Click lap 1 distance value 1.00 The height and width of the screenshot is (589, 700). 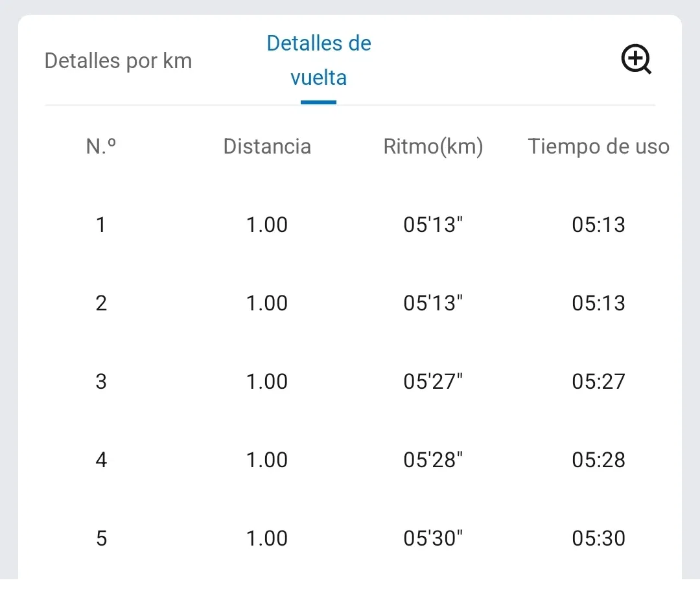coord(267,225)
